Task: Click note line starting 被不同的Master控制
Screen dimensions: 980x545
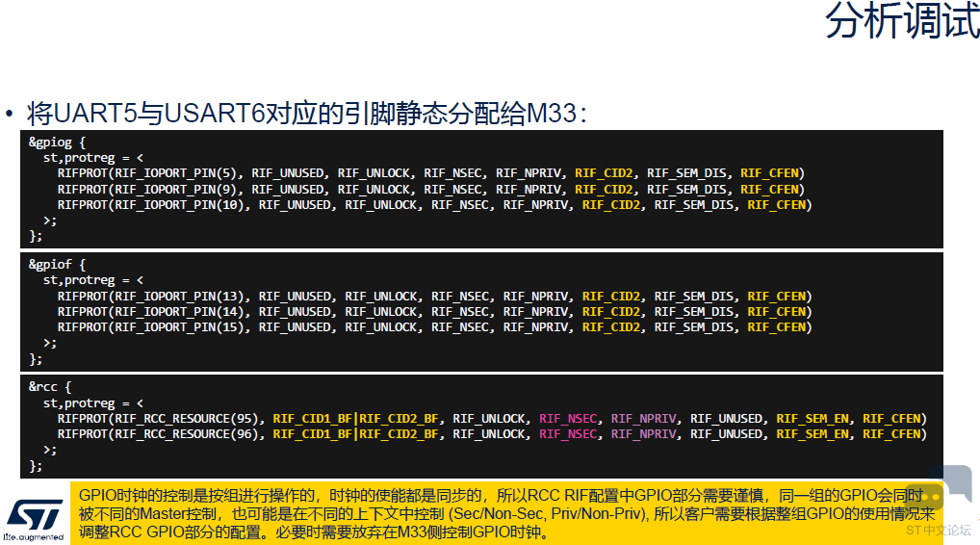Action: [x=507, y=514]
